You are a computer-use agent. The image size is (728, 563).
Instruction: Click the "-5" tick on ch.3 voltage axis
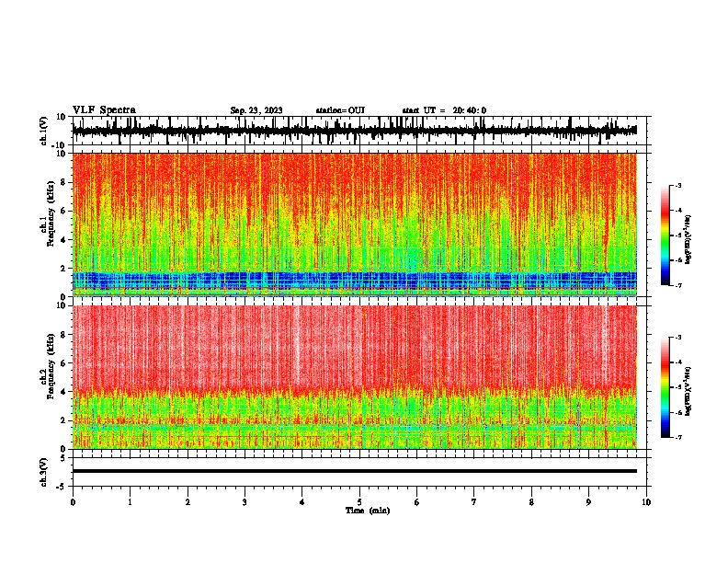tap(62, 487)
